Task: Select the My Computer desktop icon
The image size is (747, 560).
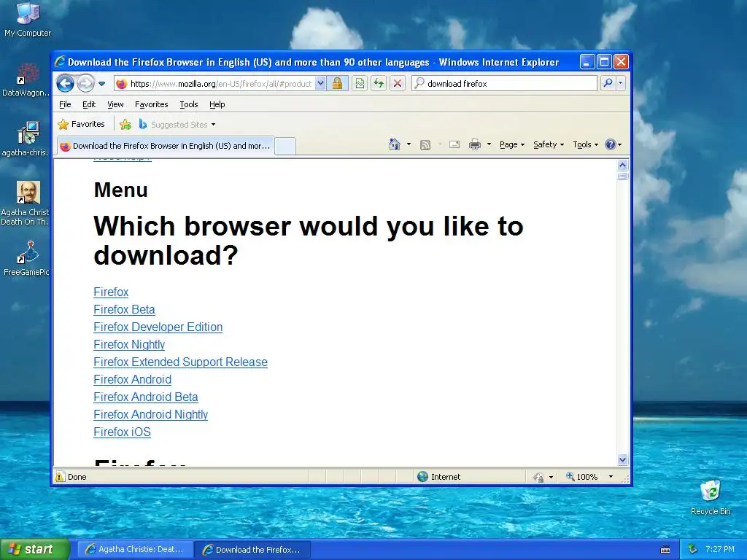Action: [x=28, y=20]
